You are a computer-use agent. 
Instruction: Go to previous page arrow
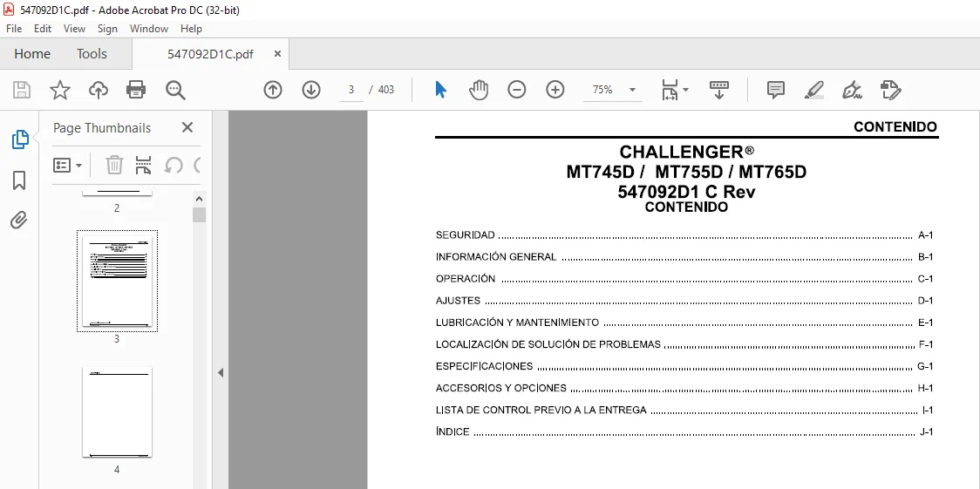273,90
